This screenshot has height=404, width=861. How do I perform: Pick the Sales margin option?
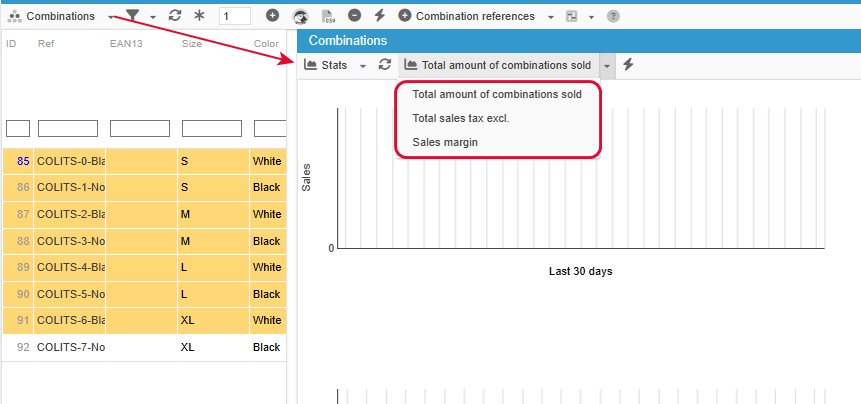click(445, 142)
